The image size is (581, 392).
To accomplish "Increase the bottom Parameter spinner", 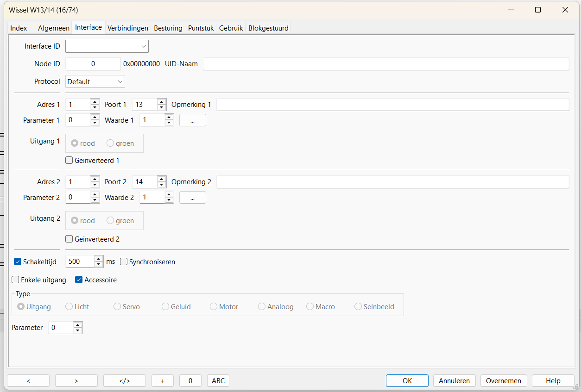I will click(78, 325).
